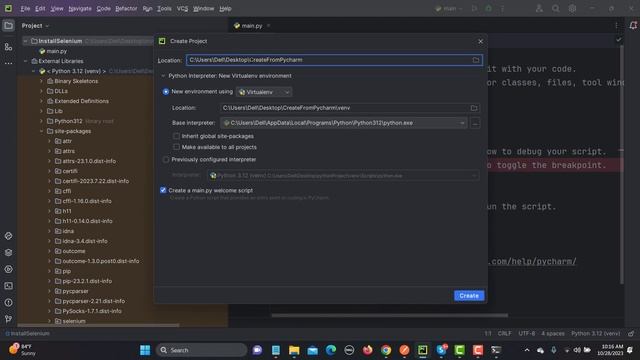
Task: Open editor tab options menu icon
Action: tap(616, 26)
